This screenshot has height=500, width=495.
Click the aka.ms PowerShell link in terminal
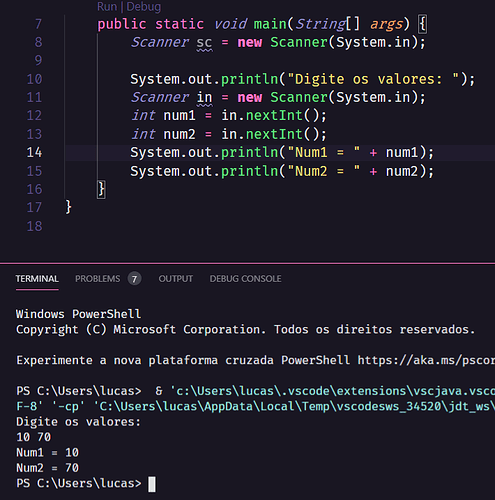pyautogui.click(x=426, y=360)
